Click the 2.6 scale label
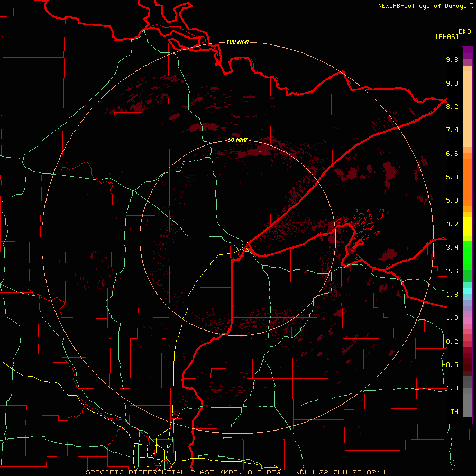The image size is (476, 476). pos(452,271)
